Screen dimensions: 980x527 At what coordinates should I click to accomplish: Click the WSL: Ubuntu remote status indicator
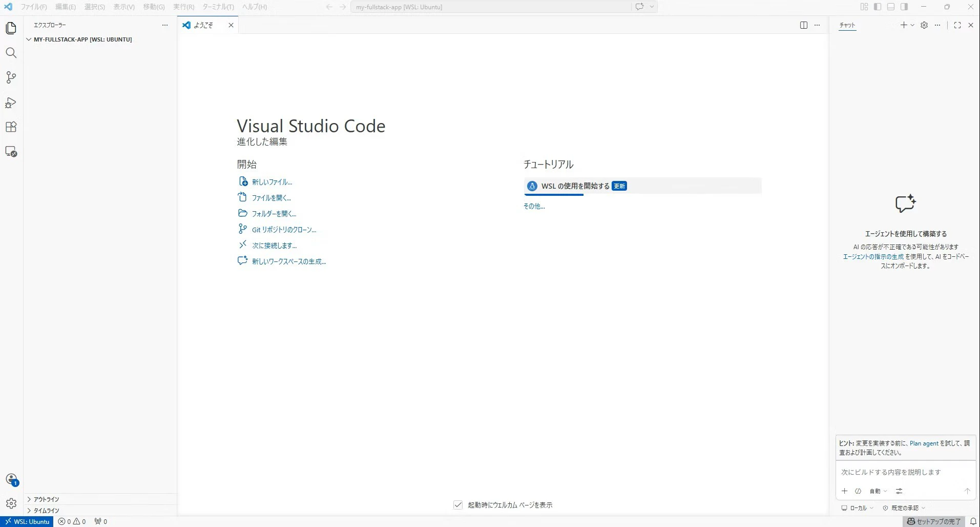27,521
